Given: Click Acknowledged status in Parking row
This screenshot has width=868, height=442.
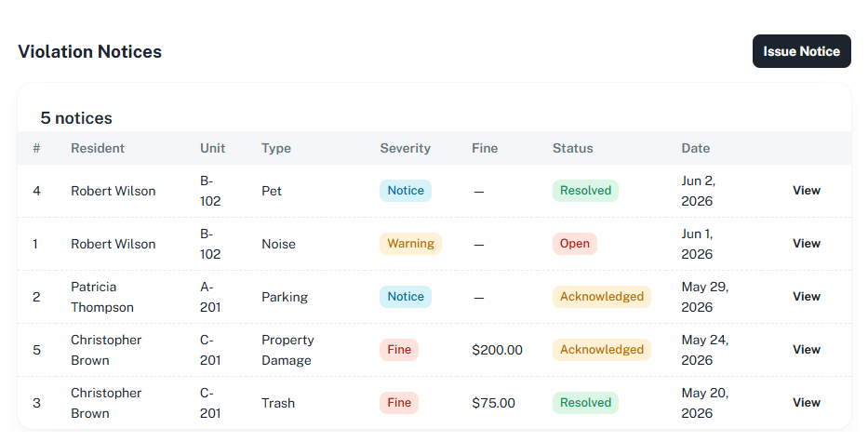Looking at the screenshot, I should (602, 297).
